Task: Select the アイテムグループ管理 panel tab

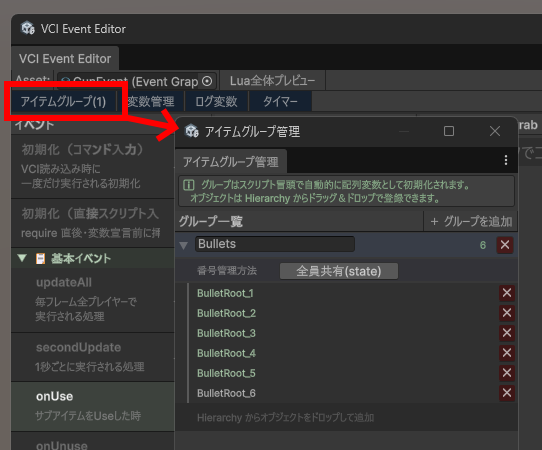Action: (x=231, y=162)
